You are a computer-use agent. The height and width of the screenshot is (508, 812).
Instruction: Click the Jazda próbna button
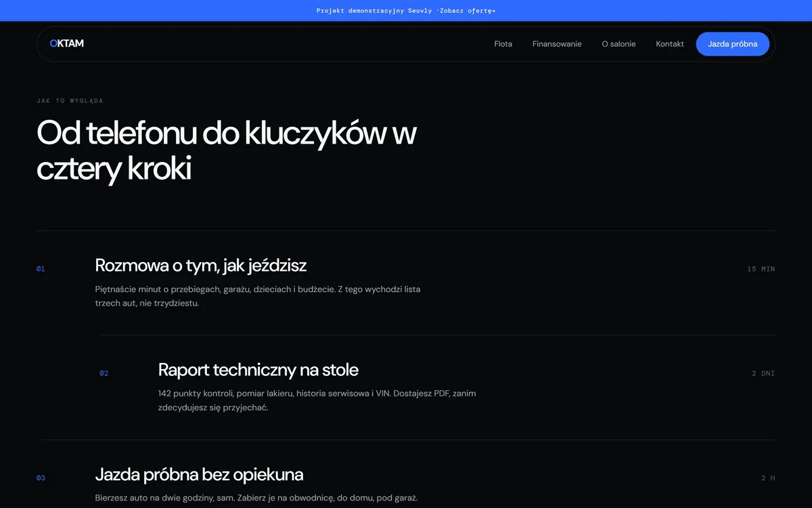(x=733, y=44)
